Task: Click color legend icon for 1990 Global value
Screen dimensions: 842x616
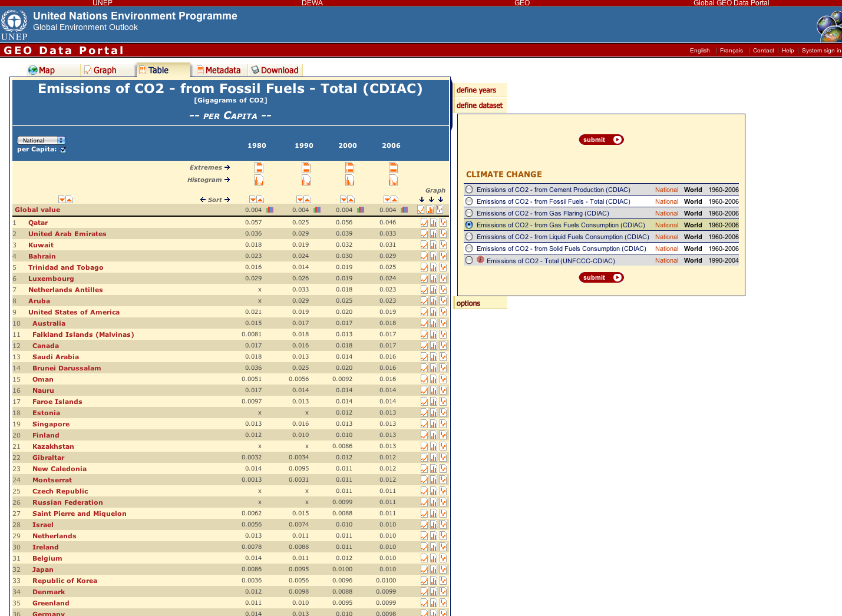Action: click(317, 210)
